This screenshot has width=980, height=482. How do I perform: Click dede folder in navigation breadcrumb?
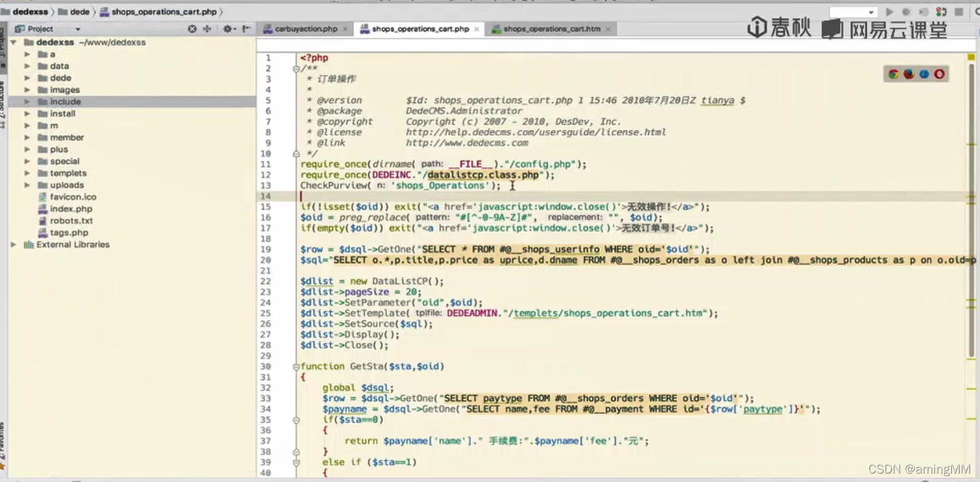click(74, 12)
